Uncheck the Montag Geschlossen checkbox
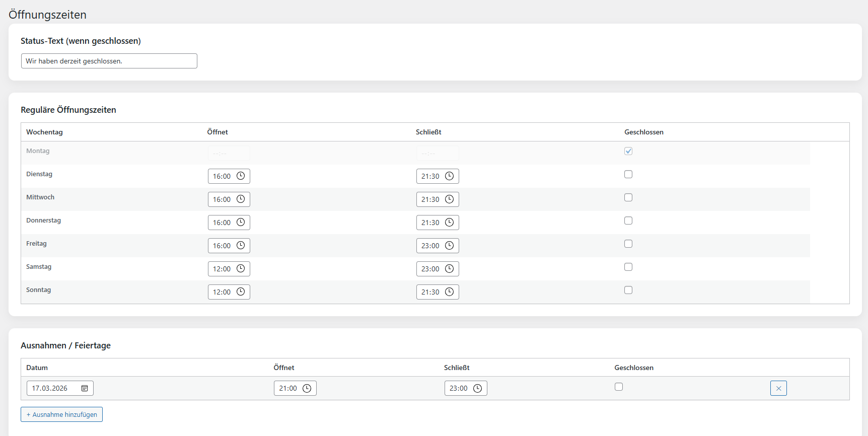Viewport: 868px width, 436px height. 628,151
